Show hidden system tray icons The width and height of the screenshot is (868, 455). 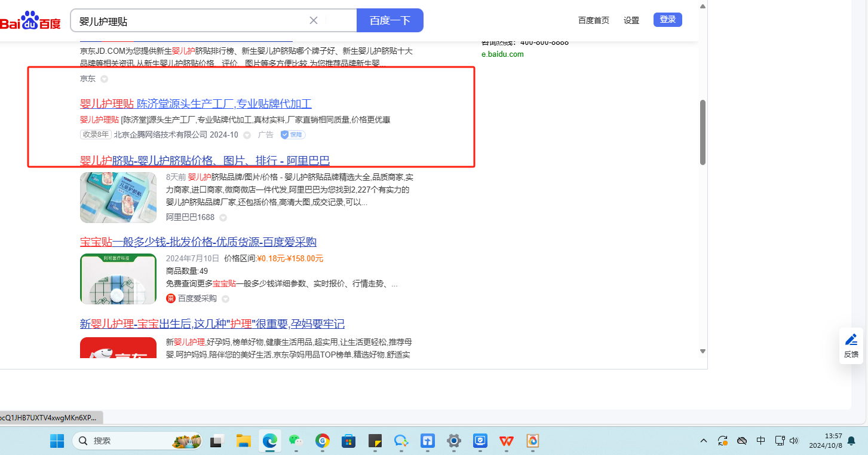tap(704, 441)
